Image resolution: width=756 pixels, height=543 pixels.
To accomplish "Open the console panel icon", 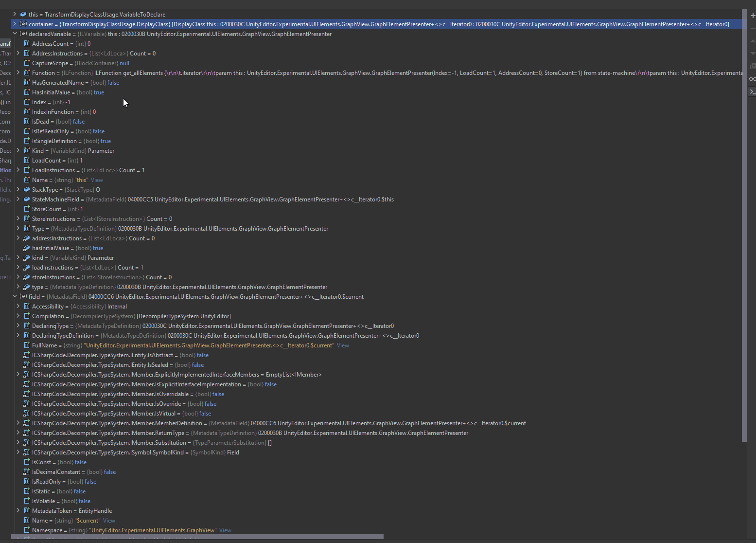I will tap(753, 91).
